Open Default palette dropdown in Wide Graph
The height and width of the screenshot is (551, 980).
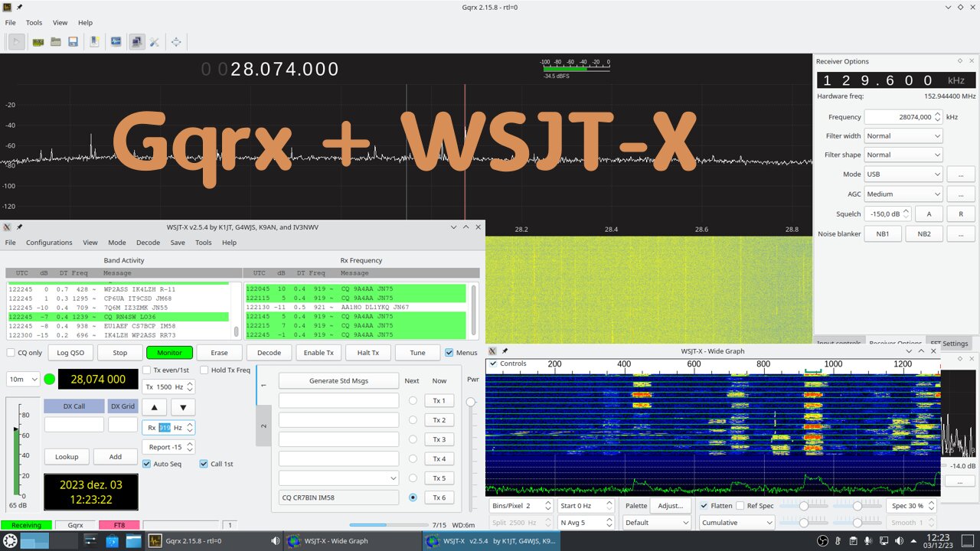coord(656,523)
